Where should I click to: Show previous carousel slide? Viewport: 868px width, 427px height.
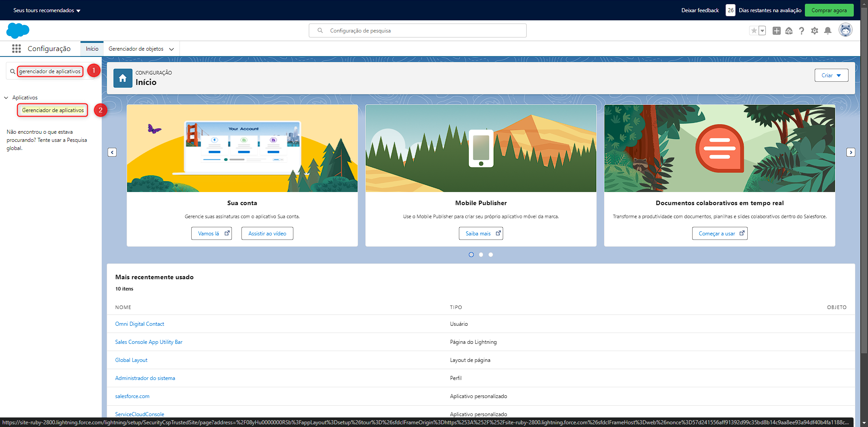coord(112,152)
